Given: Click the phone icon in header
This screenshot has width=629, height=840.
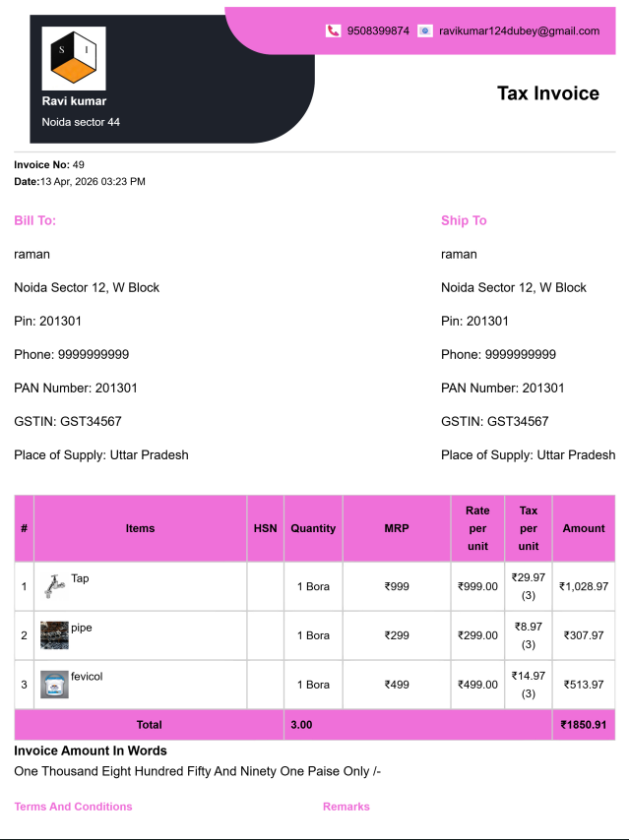Looking at the screenshot, I should click(334, 30).
